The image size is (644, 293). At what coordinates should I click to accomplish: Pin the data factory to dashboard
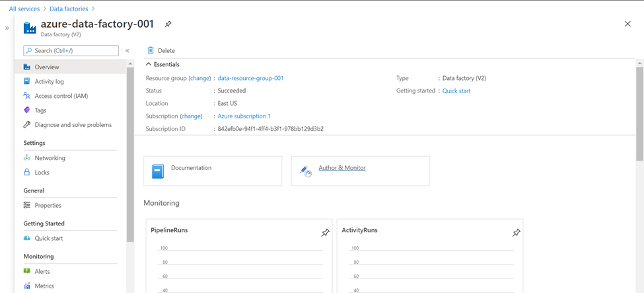pos(168,24)
